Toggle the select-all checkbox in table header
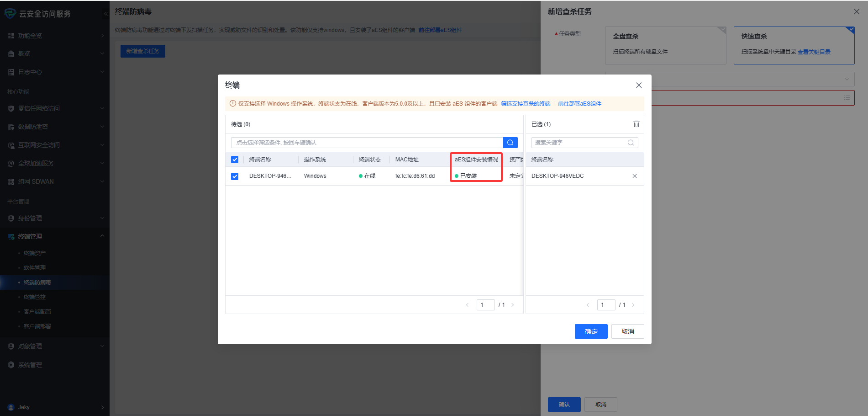 click(235, 160)
